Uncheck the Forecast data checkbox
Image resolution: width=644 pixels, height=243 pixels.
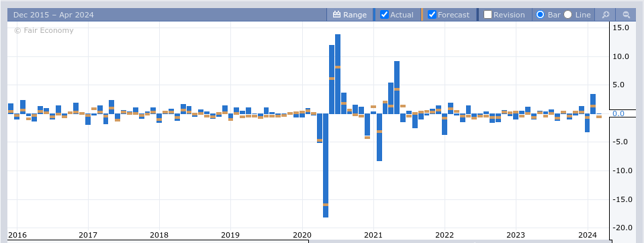pos(432,15)
